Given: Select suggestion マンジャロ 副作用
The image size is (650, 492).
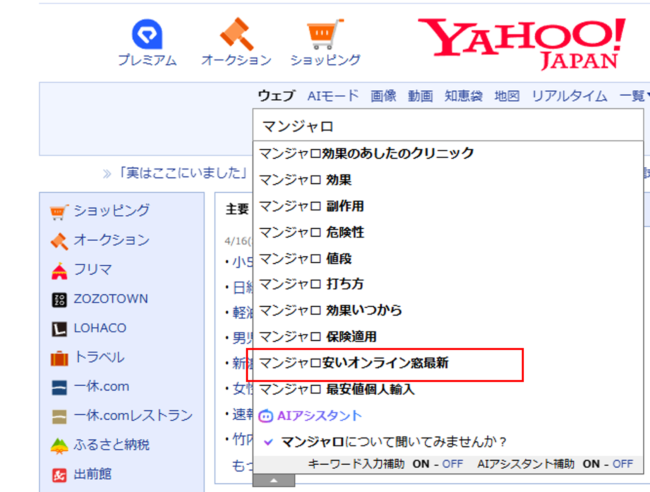Looking at the screenshot, I should coord(448,206).
